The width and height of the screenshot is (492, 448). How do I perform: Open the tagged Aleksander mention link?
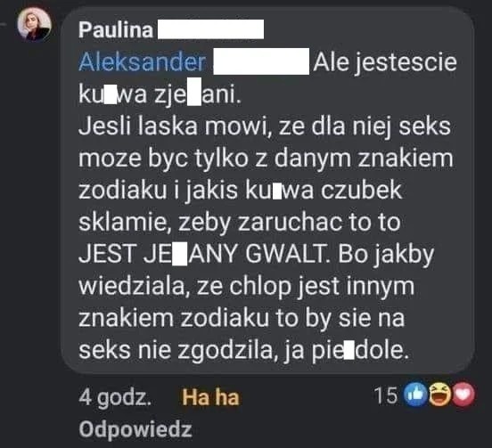pos(142,61)
